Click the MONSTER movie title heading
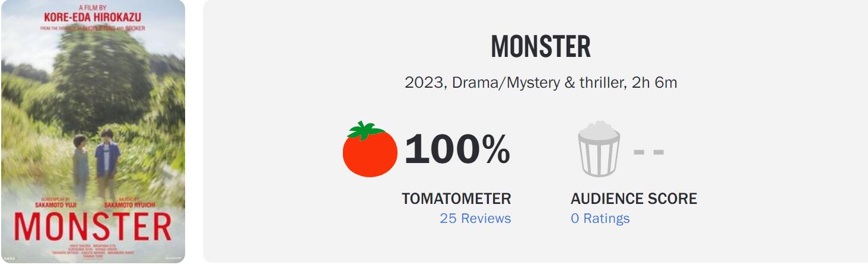 pyautogui.click(x=540, y=47)
